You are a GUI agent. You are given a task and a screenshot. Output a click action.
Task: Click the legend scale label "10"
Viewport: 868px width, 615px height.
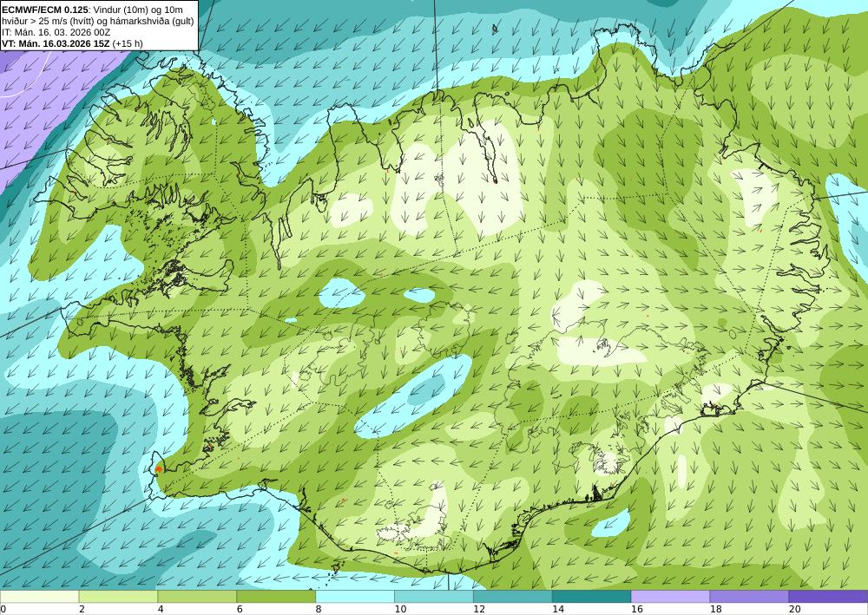(400, 610)
